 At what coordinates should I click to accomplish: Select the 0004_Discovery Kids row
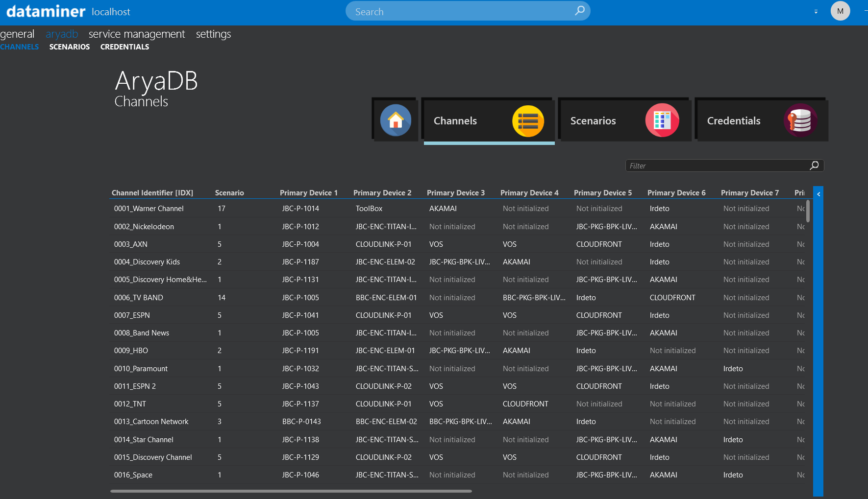[x=458, y=262]
